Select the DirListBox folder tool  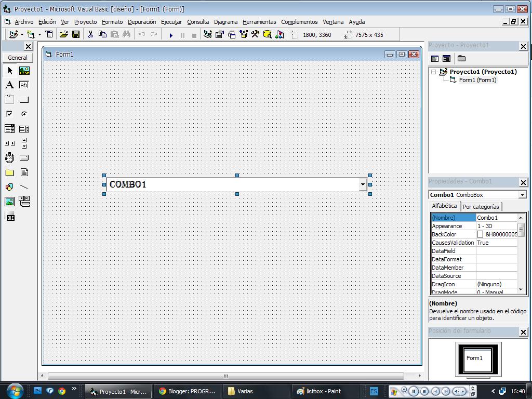(10, 172)
